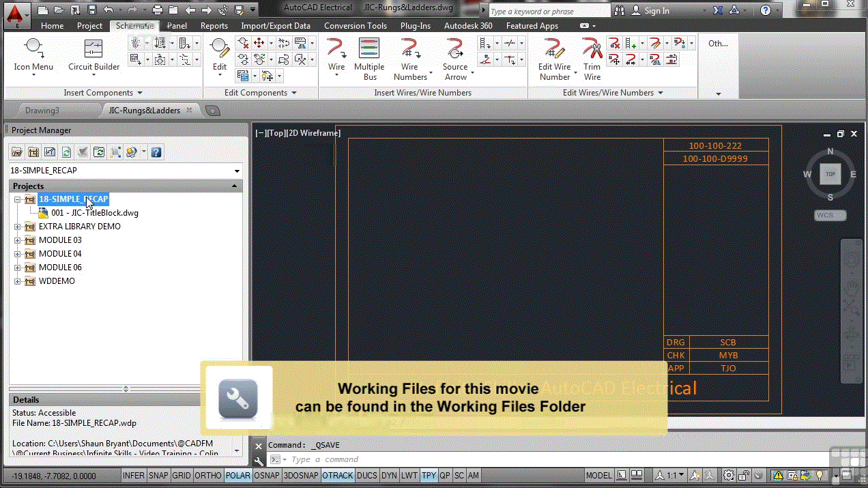Toggle OSNAP in the status bar
The image size is (868, 488).
[265, 476]
